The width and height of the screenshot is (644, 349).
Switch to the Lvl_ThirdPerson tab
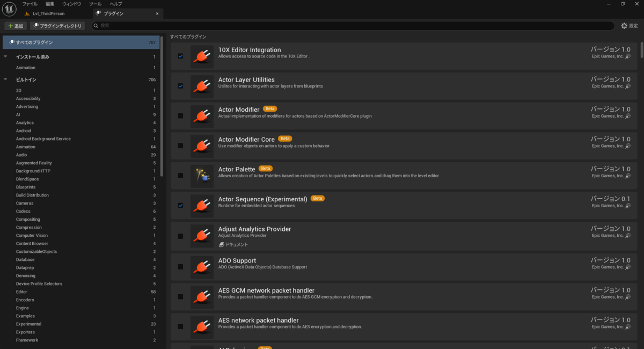(x=48, y=13)
